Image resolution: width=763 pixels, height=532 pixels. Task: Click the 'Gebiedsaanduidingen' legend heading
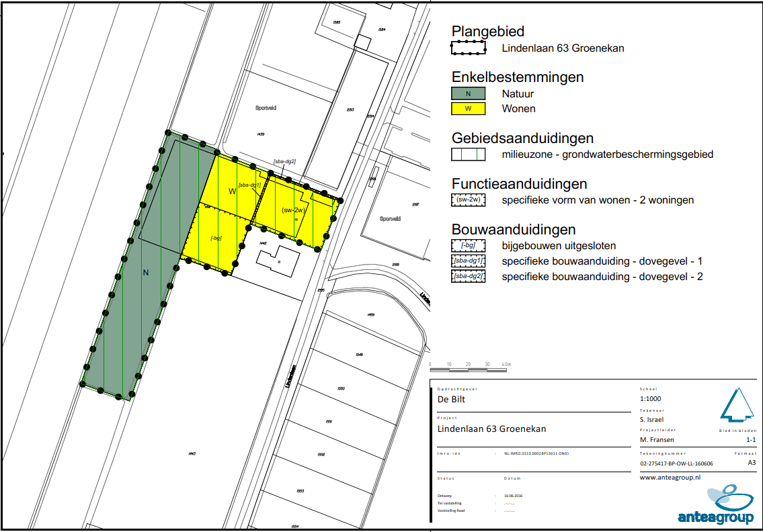tap(522, 138)
